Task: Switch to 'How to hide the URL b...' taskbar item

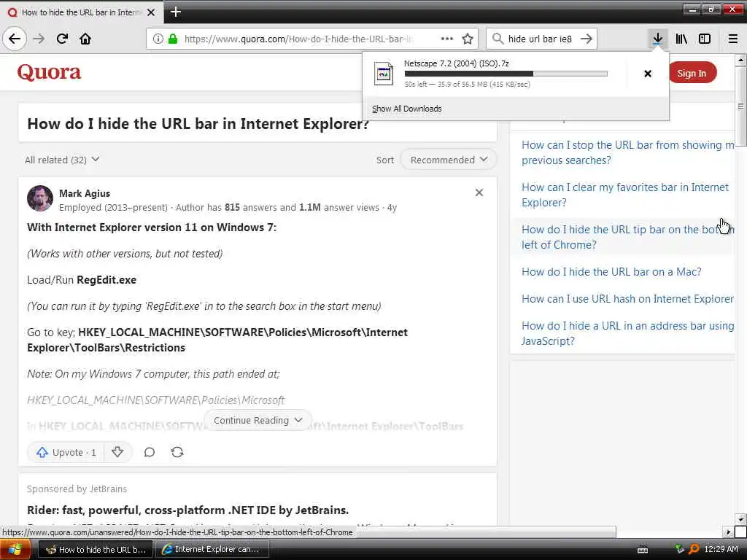Action: 96,550
